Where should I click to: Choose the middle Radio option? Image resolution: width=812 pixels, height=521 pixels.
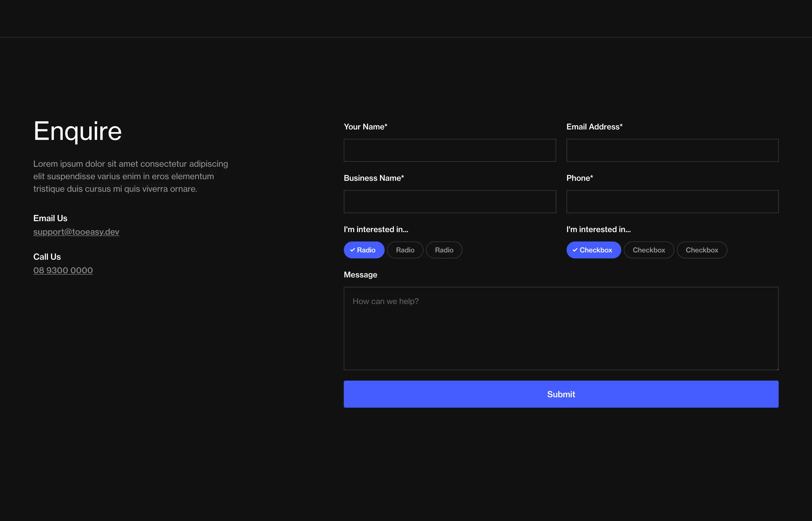pyautogui.click(x=405, y=250)
